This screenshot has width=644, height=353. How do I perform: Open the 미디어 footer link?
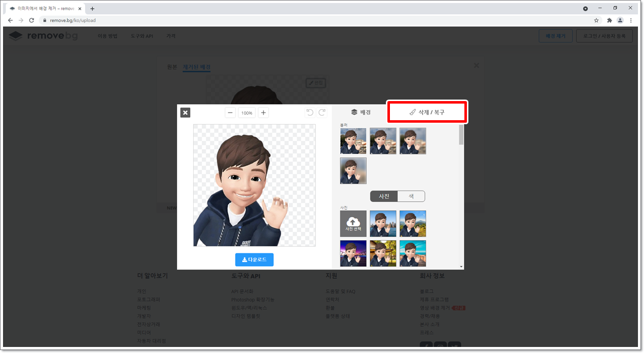144,332
